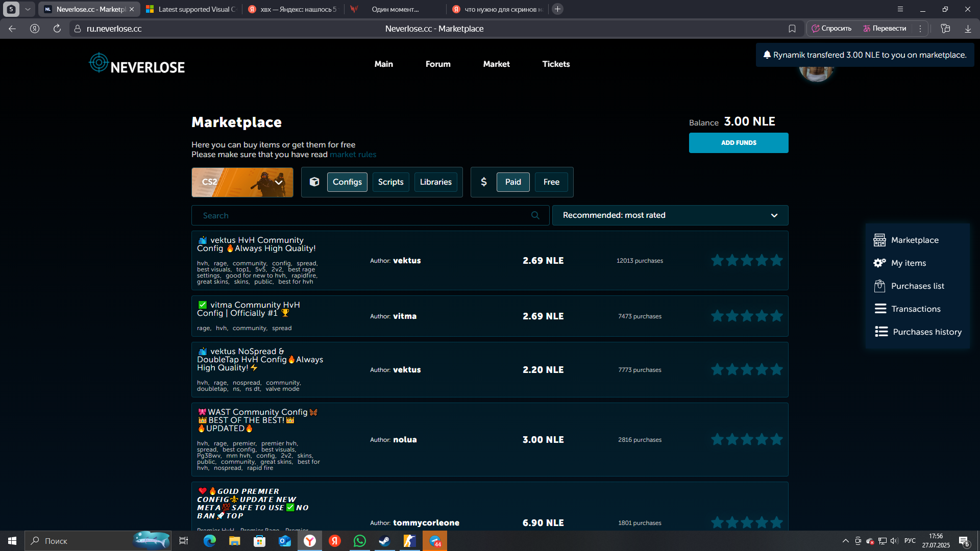Click the Перевести button
Viewport: 980px width, 551px height.
coord(885,29)
